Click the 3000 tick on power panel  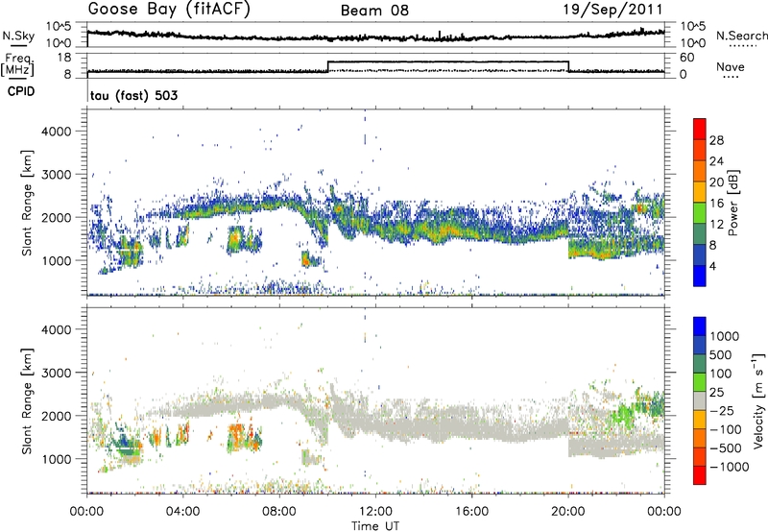pos(56,175)
